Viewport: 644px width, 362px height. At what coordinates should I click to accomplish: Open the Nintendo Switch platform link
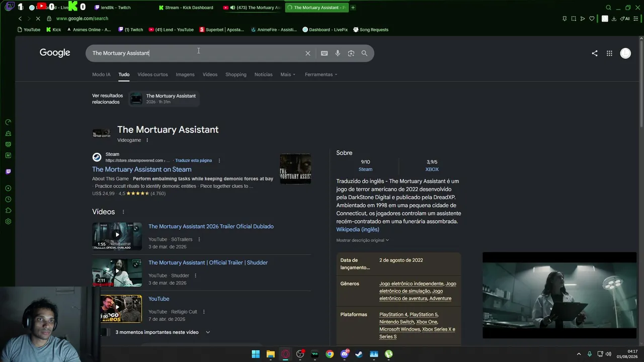396,322
